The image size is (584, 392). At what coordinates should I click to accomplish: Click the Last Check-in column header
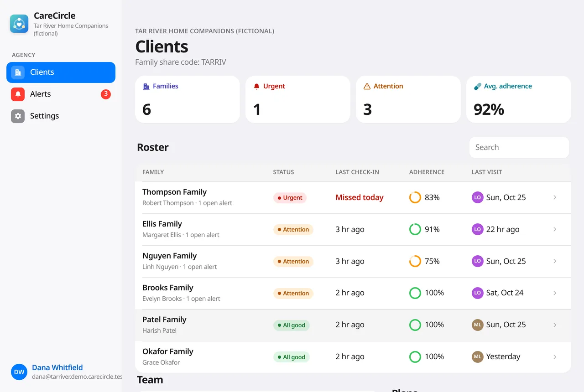click(357, 172)
